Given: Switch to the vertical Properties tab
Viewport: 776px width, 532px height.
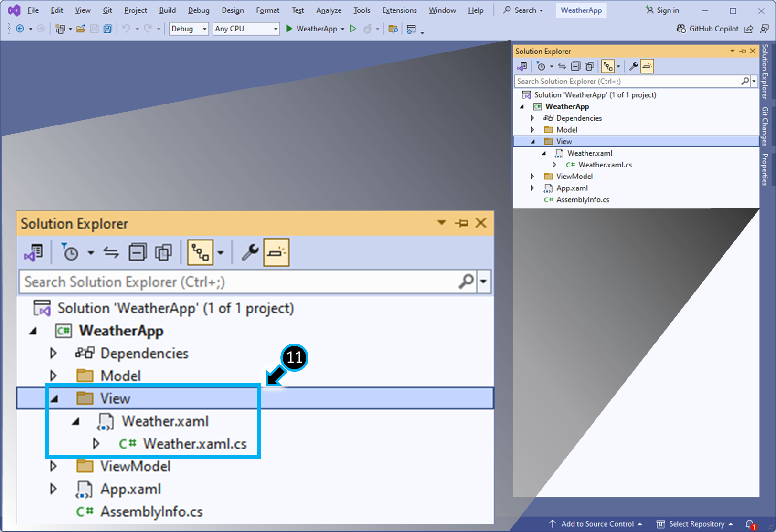Looking at the screenshot, I should point(765,169).
